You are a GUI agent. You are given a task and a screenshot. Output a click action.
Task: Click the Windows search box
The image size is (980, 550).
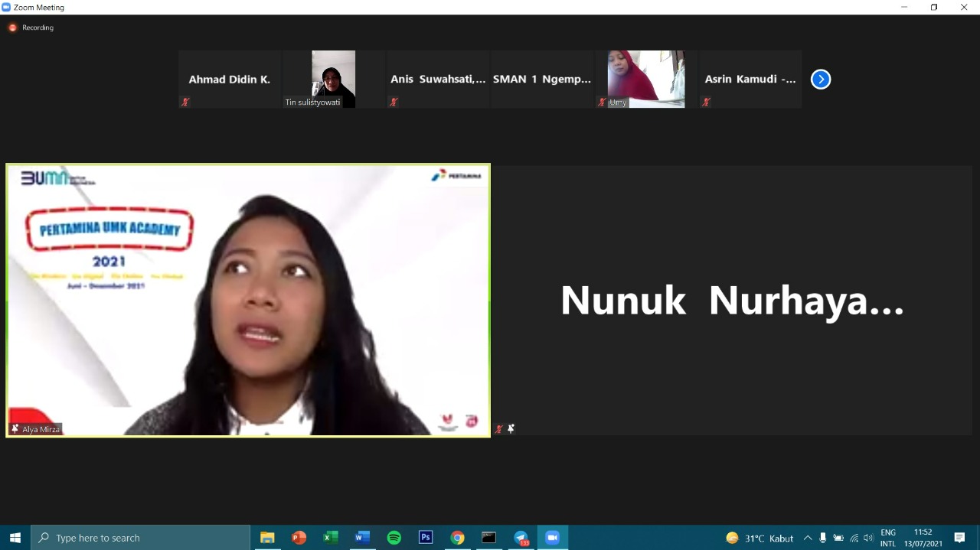(141, 538)
